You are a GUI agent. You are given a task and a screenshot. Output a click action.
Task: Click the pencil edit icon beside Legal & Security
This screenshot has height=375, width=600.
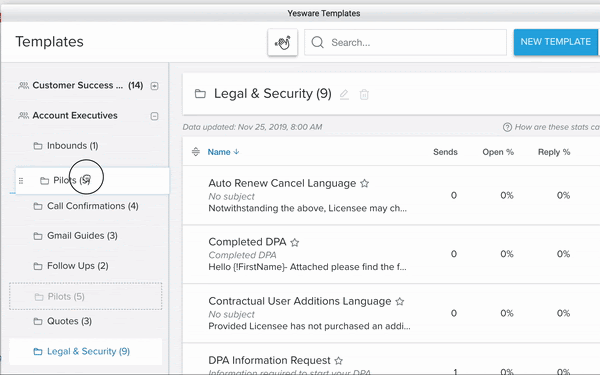[x=344, y=94]
